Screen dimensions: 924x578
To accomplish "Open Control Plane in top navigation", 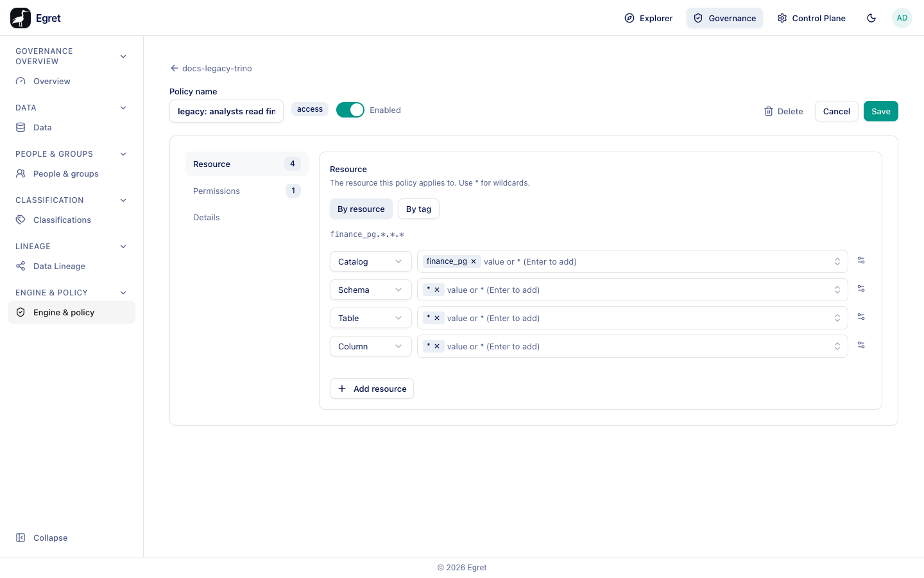I will click(x=812, y=18).
